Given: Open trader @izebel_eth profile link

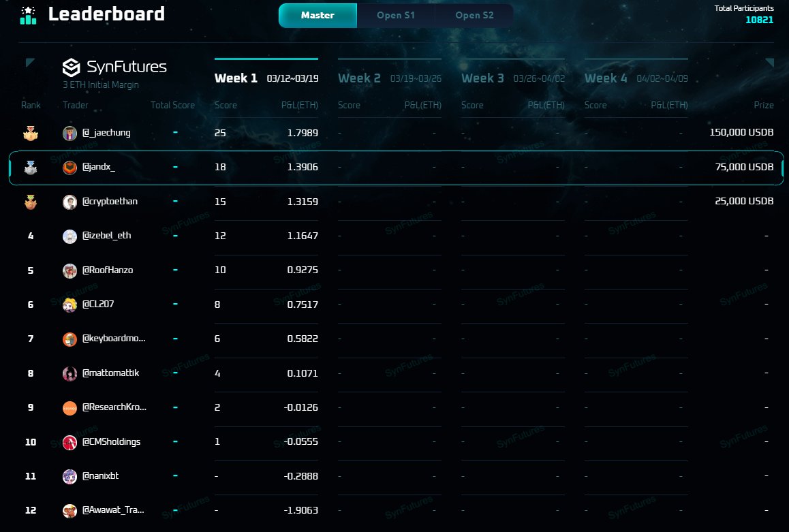Looking at the screenshot, I should pos(107,235).
